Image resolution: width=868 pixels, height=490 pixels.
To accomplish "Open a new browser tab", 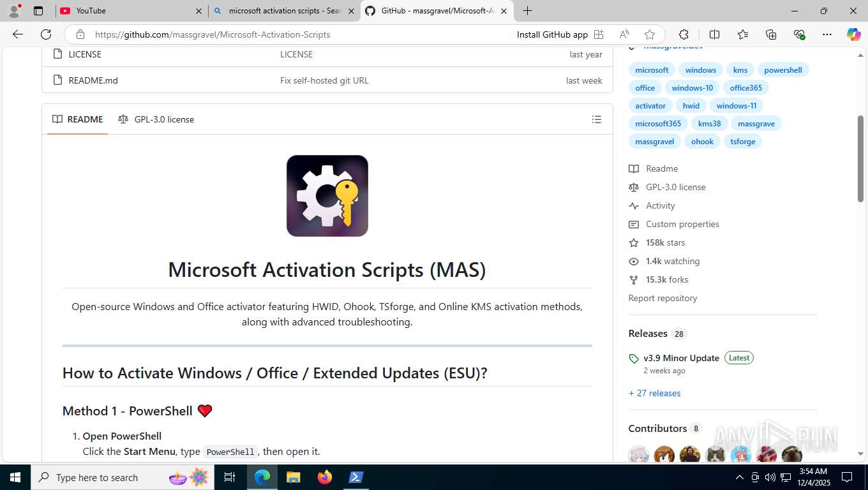I will [x=527, y=11].
